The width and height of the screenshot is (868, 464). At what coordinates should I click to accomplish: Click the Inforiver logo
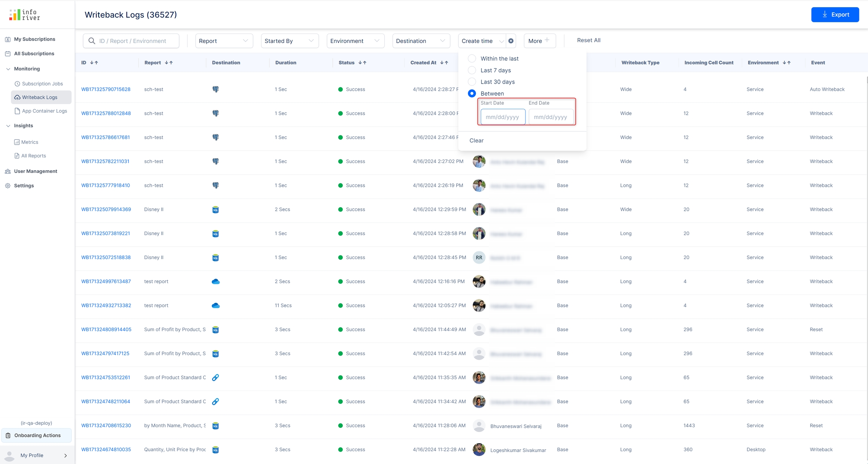click(24, 15)
